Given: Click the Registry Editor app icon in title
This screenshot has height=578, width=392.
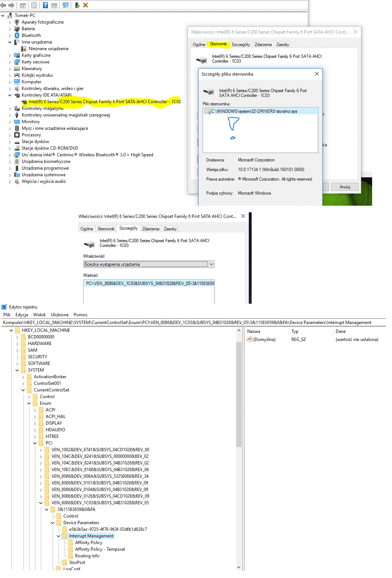Looking at the screenshot, I should click(x=4, y=307).
